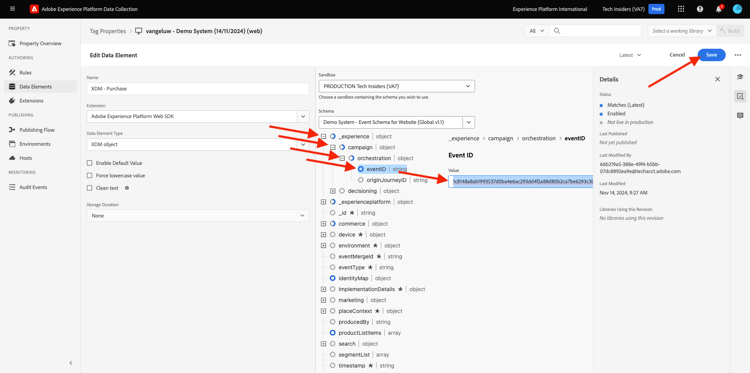
Task: Click the Data Elements database icon
Action: (12, 87)
